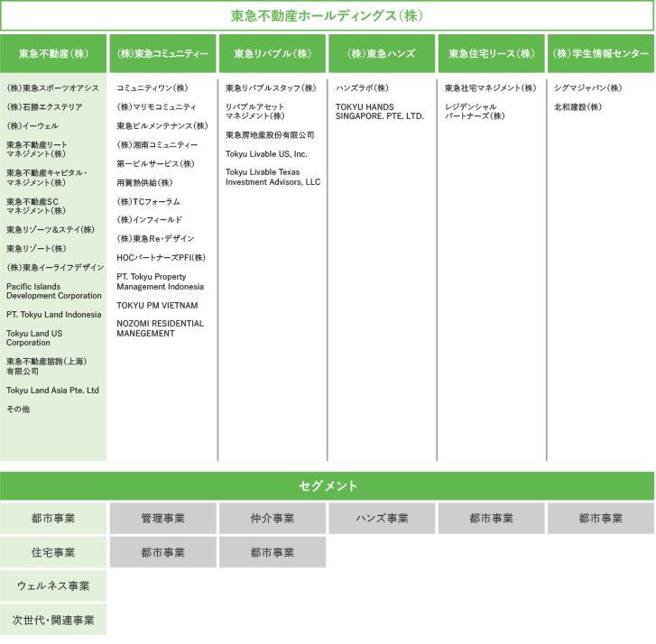656x644 pixels.
Task: Select the ウェルネス事業 segment box
Action: pyautogui.click(x=53, y=586)
